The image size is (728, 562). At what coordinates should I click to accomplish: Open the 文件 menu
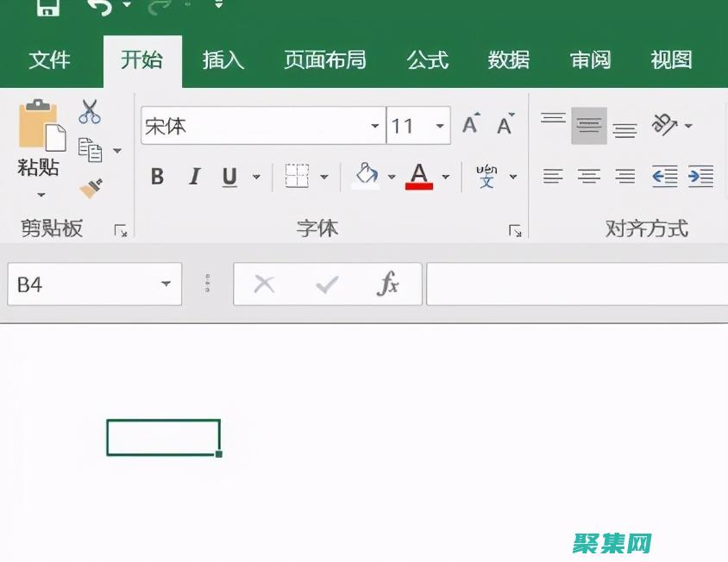coord(51,59)
